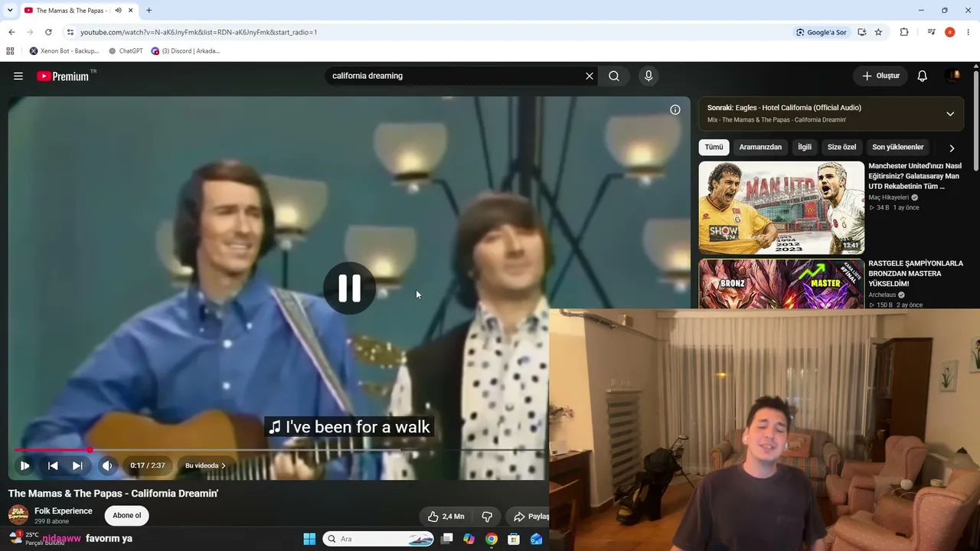Image resolution: width=980 pixels, height=551 pixels.
Task: Open the Windows Start menu
Action: (309, 539)
